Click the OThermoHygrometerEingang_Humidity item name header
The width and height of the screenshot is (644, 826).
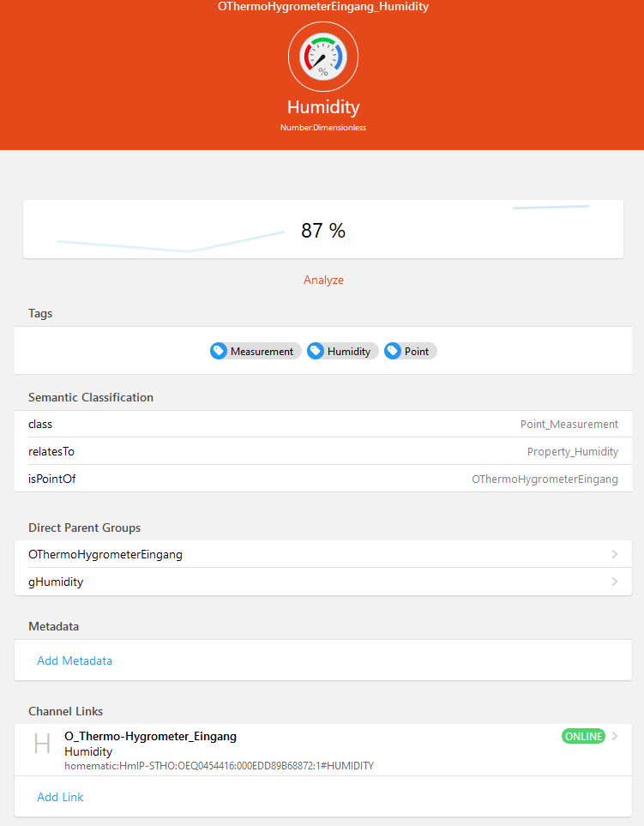point(323,6)
